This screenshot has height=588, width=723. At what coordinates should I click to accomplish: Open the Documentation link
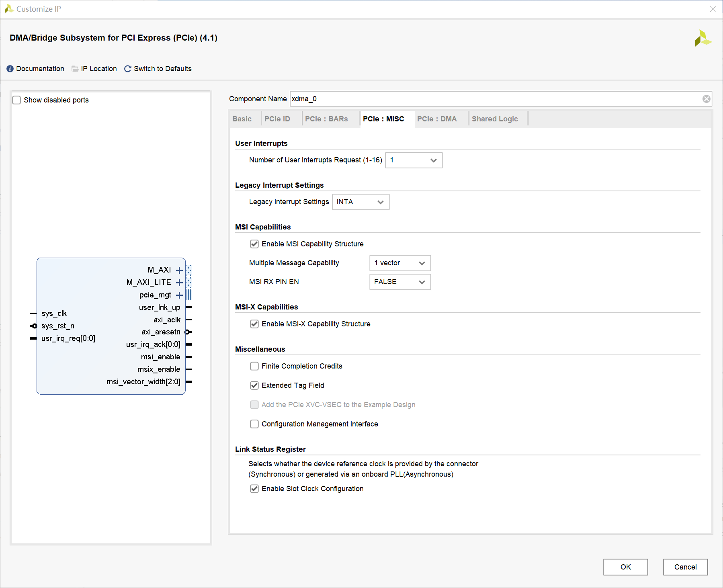40,69
